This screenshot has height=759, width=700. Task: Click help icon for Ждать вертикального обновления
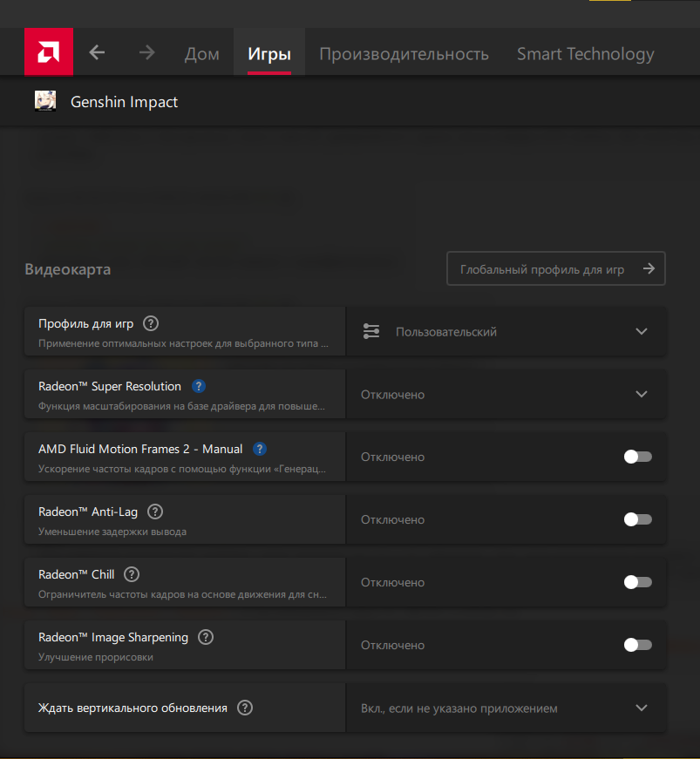pyautogui.click(x=245, y=708)
